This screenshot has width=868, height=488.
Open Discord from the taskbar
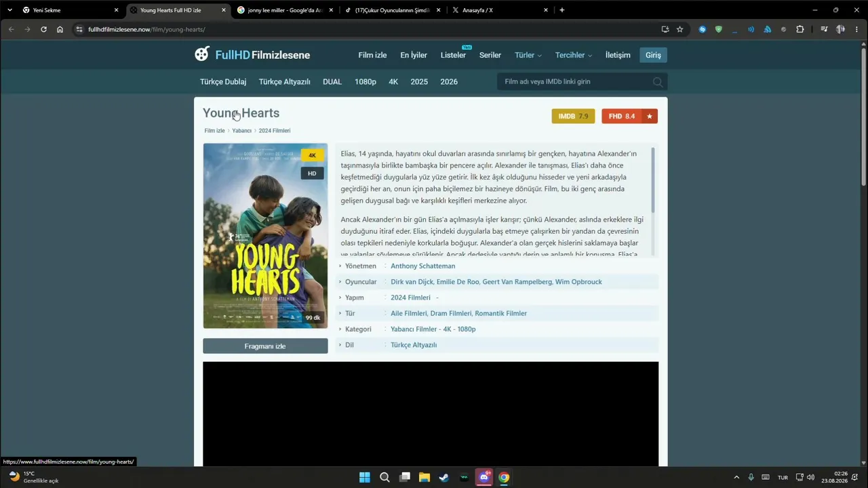point(484,477)
